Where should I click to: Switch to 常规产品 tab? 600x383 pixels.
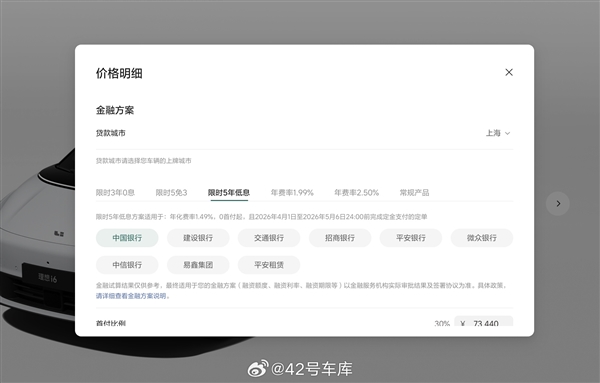pyautogui.click(x=414, y=192)
